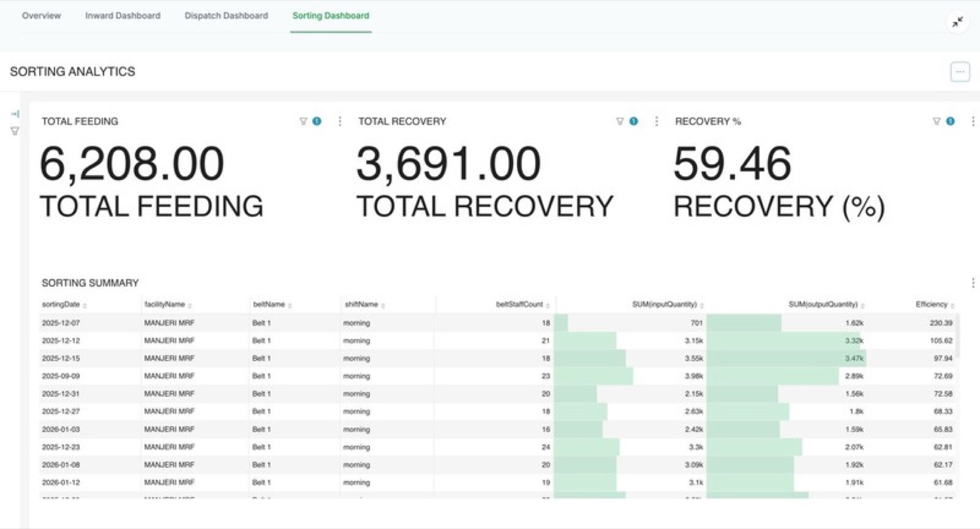The width and height of the screenshot is (980, 529).
Task: Switch to the Inward Dashboard tab
Action: point(122,16)
